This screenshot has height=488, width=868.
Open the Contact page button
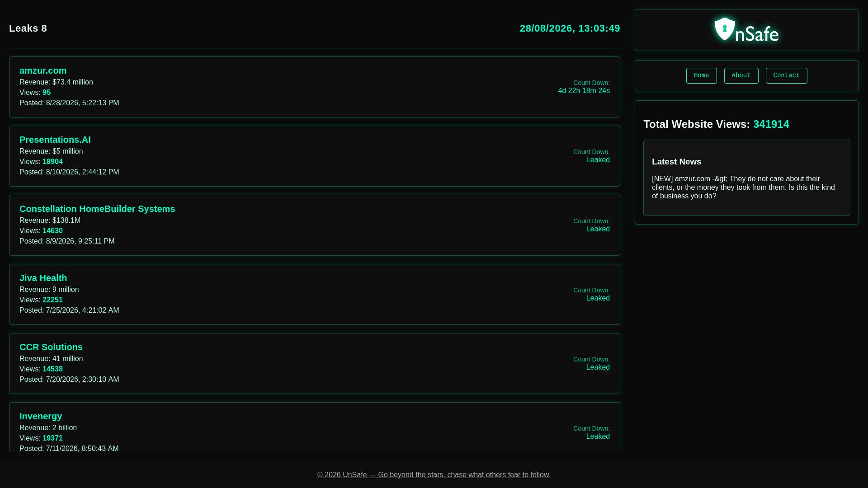pyautogui.click(x=786, y=75)
